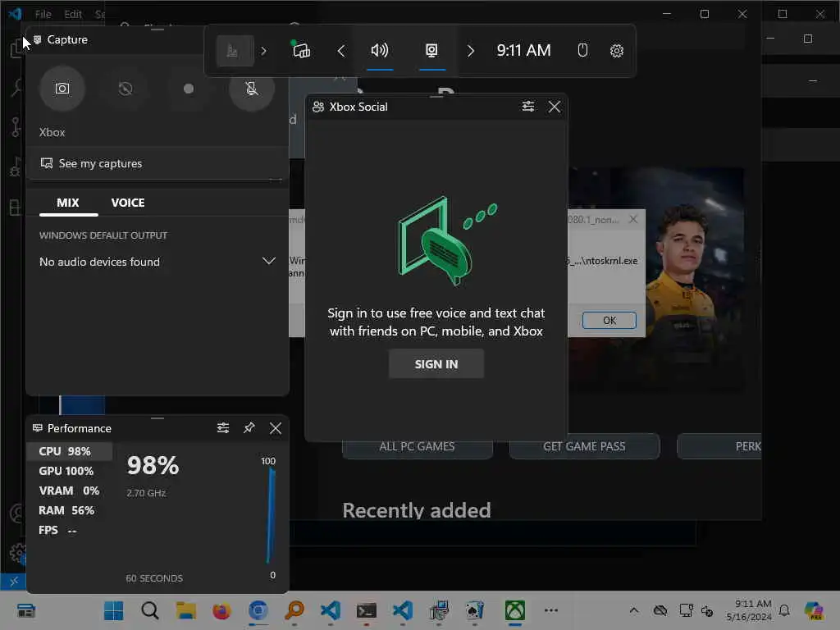Image resolution: width=840 pixels, height=630 pixels.
Task: Click VS Code remote window indicator
Action: (13, 582)
